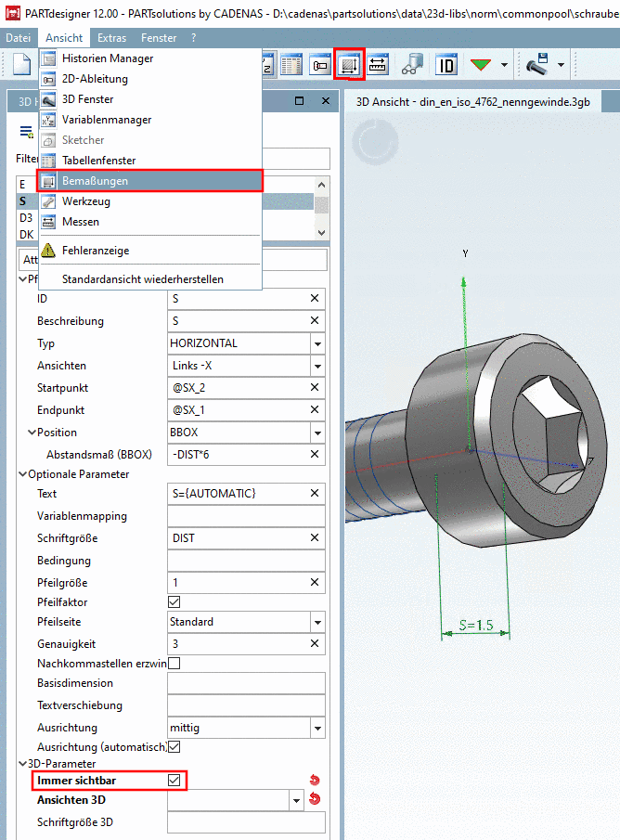Clear the ID field value
The image size is (620, 840).
[315, 298]
